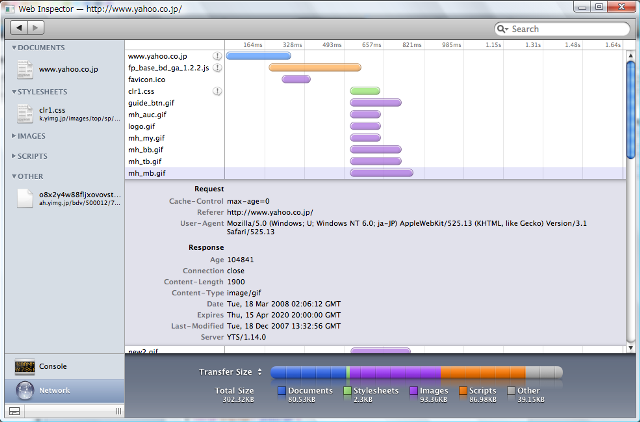Collapse the OTHER section

[x=14, y=176]
